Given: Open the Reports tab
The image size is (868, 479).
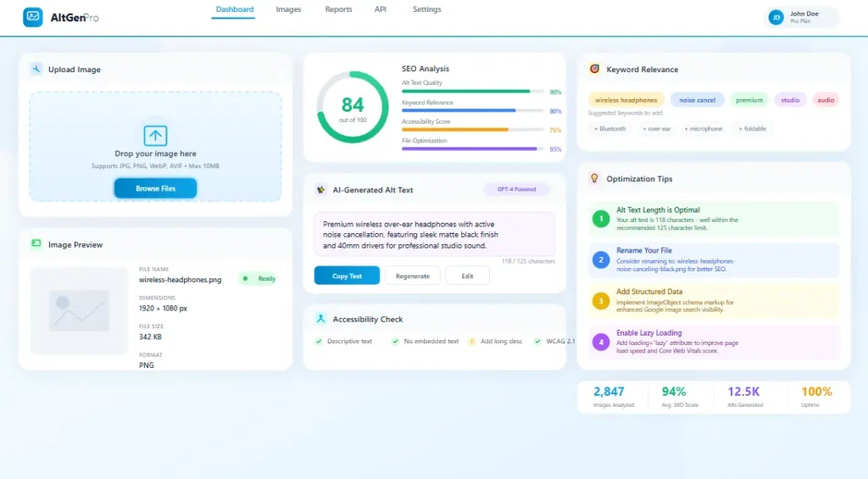Looking at the screenshot, I should pos(338,9).
